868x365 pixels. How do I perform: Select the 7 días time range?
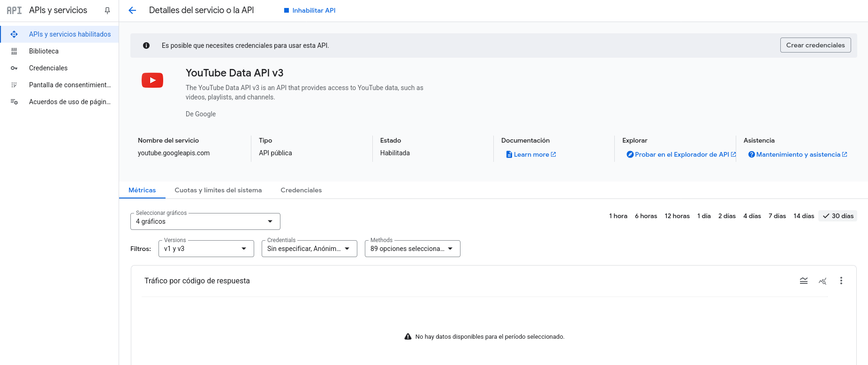[x=777, y=216]
